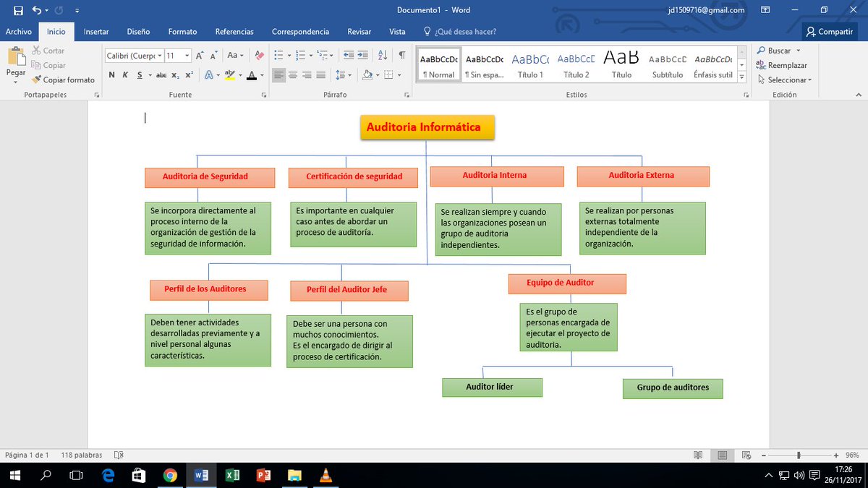Justify the paragraph text
Screen dimensions: 868x488
[x=320, y=74]
